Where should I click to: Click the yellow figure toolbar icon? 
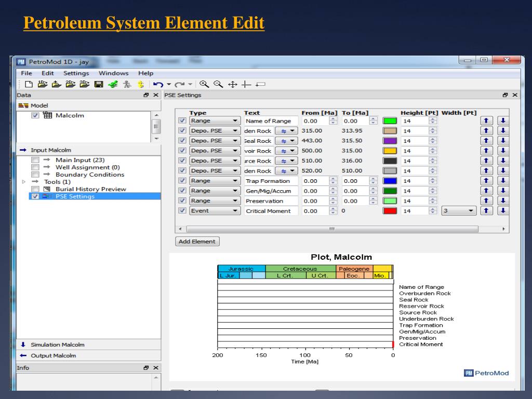[141, 84]
